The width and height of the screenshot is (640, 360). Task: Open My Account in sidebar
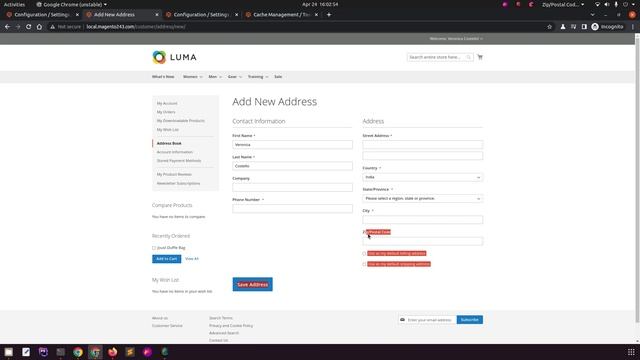pyautogui.click(x=167, y=103)
